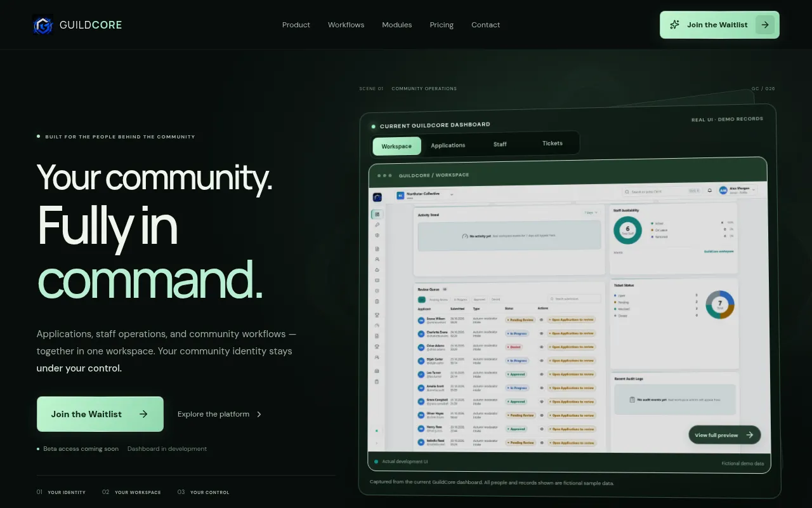Image resolution: width=812 pixels, height=508 pixels.
Task: Click the View full preview button
Action: tap(724, 435)
